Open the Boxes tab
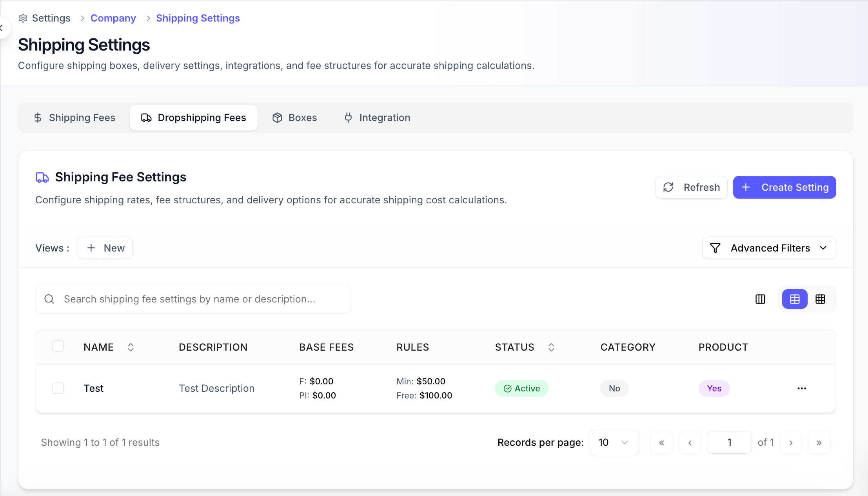 point(294,118)
